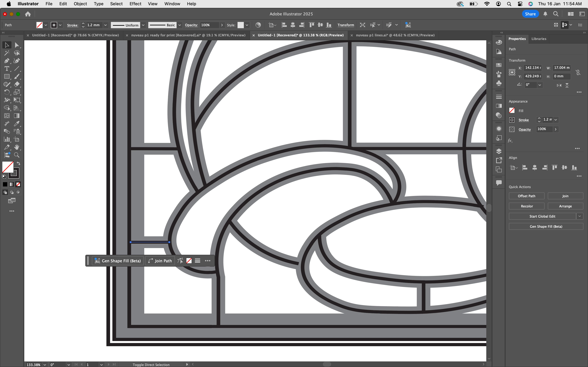Select the Eyedropper tool
This screenshot has width=588, height=367.
coord(17,124)
